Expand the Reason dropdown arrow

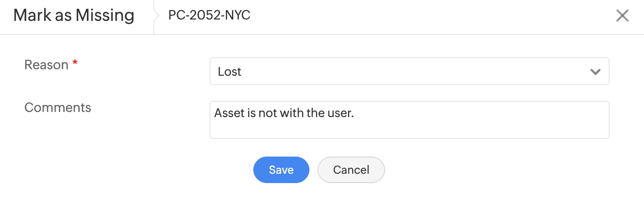[595, 72]
